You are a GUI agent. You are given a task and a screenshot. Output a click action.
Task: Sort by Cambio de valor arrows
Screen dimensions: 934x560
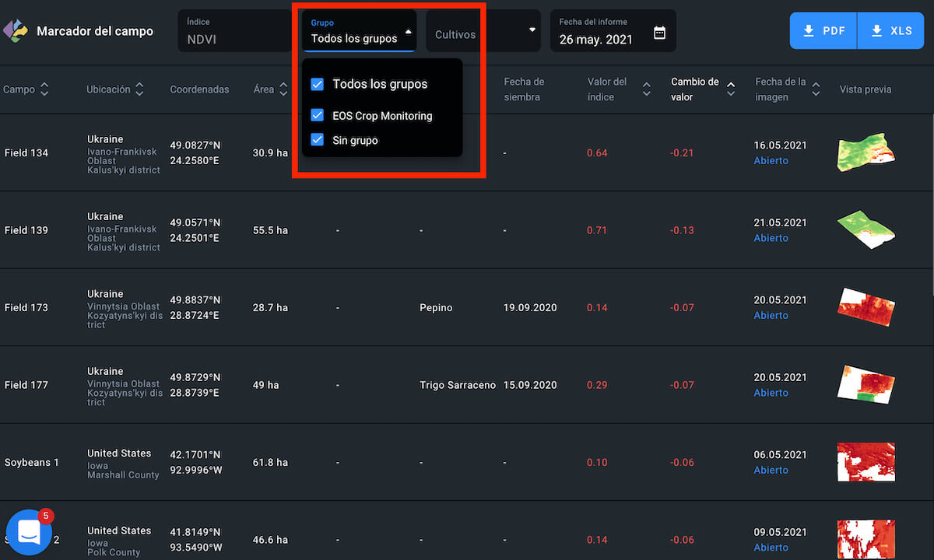tap(730, 89)
